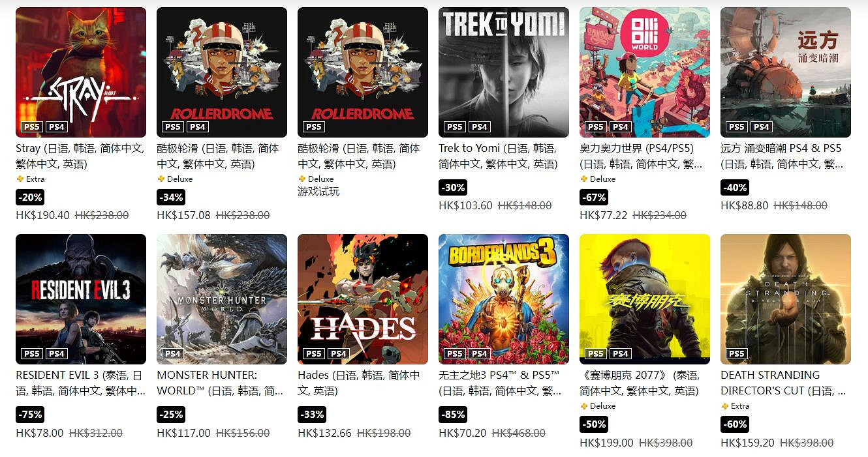868x457 pixels.
Task: Select the Hades cover image
Action: tap(363, 299)
